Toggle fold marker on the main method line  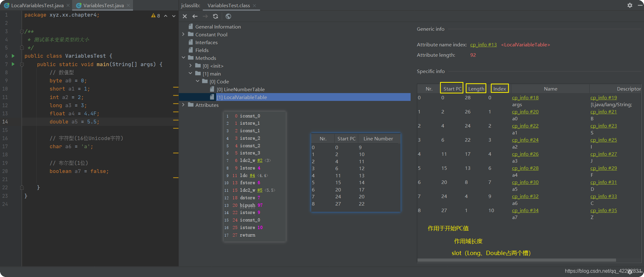[22, 64]
